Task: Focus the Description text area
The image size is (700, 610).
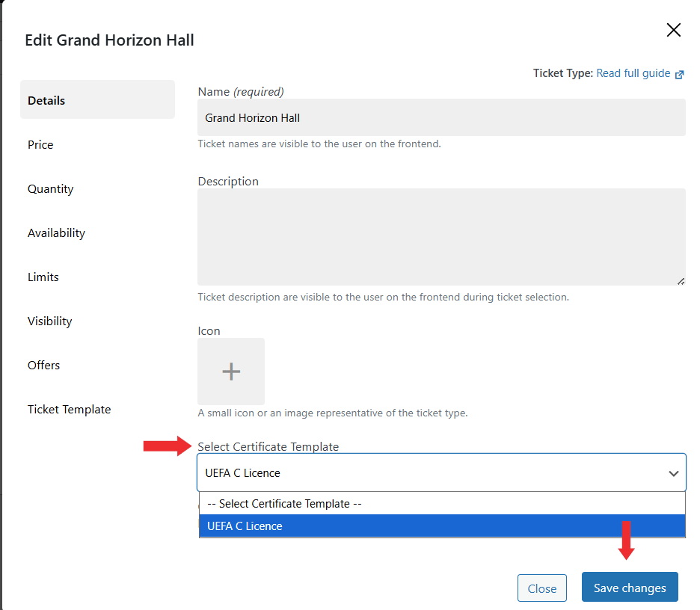Action: [x=441, y=236]
